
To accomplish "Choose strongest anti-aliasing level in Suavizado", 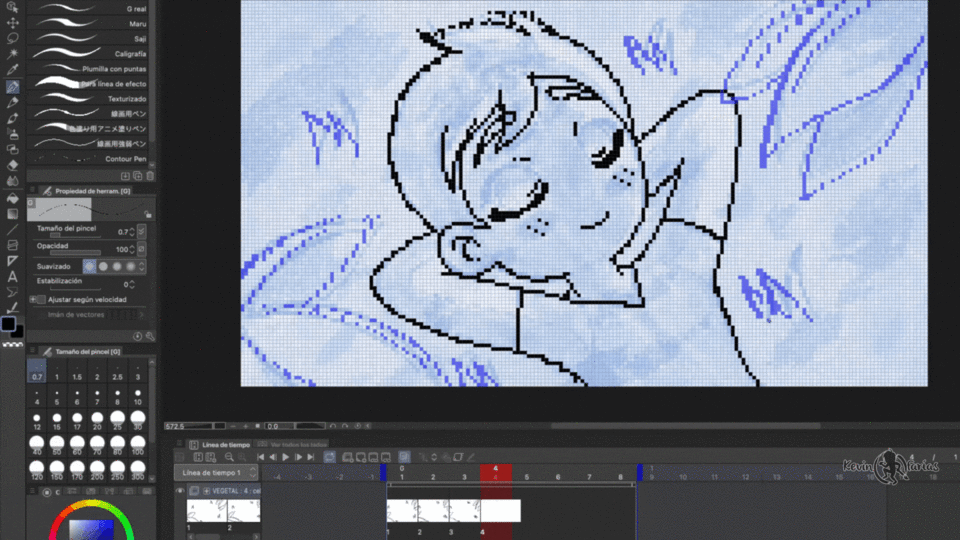I will click(x=130, y=266).
